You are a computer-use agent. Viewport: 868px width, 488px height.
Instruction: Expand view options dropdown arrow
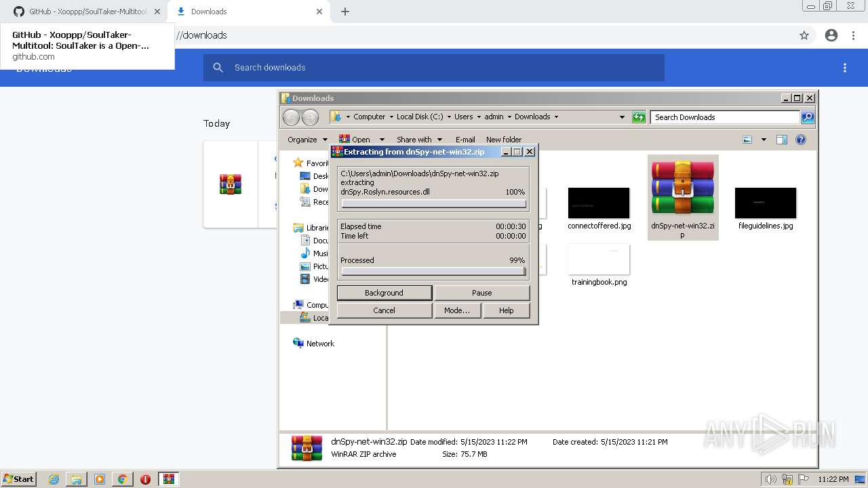pos(764,140)
